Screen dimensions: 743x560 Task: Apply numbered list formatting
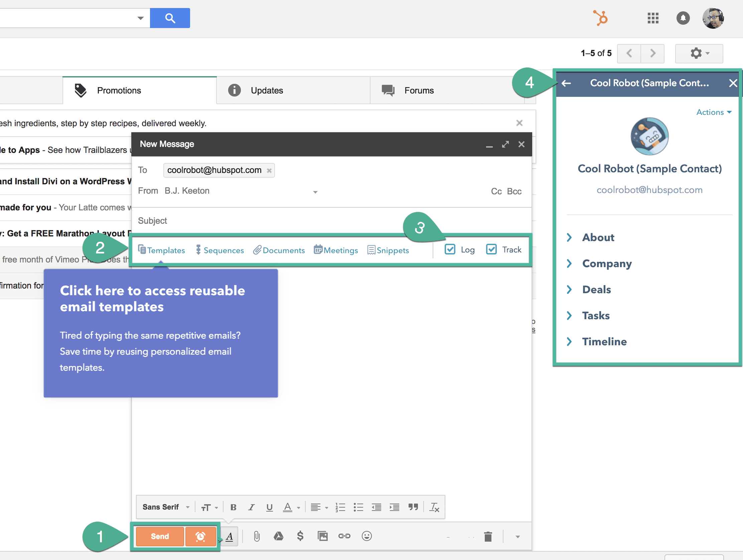click(340, 508)
